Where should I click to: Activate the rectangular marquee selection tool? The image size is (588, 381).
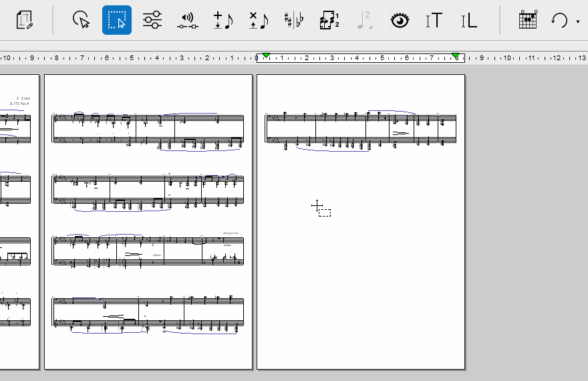coord(117,20)
